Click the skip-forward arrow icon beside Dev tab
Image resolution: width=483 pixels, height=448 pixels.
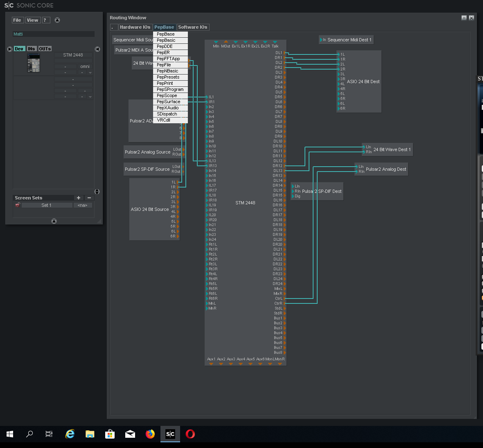coord(9,49)
